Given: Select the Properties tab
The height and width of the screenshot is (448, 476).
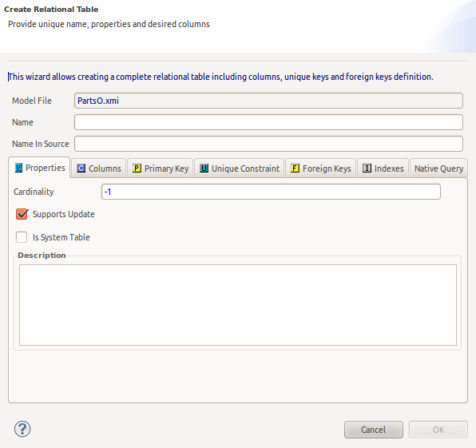Looking at the screenshot, I should point(39,168).
